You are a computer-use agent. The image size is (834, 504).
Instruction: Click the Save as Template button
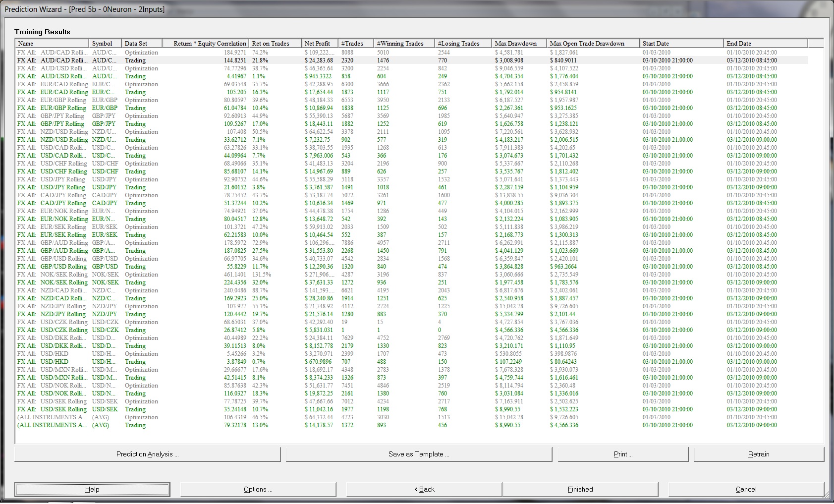click(x=419, y=454)
